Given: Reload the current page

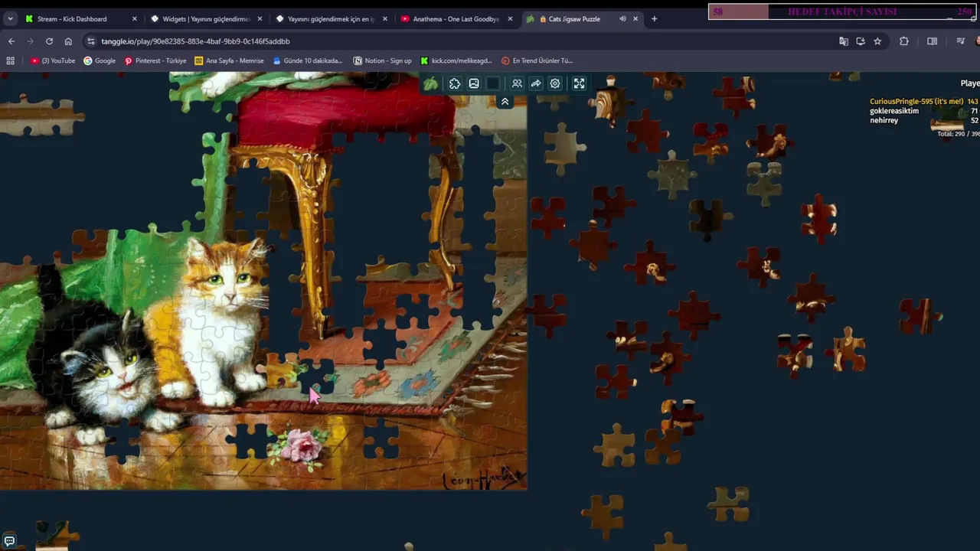Looking at the screenshot, I should point(49,41).
